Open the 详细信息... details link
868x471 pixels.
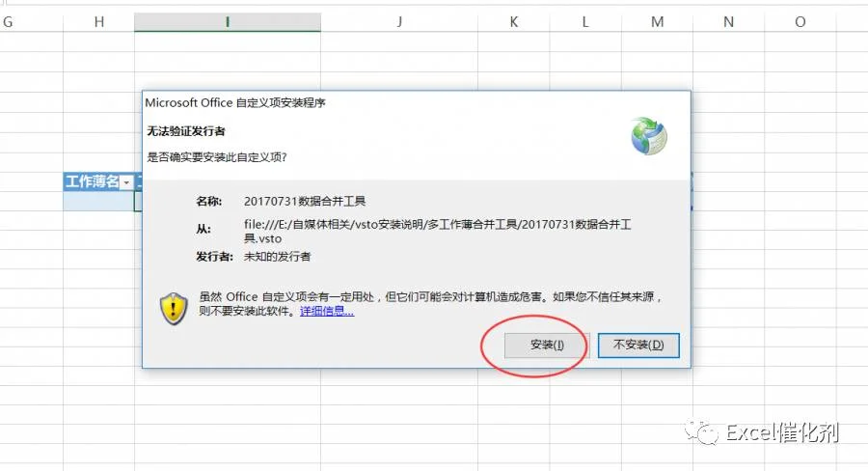coord(327,311)
